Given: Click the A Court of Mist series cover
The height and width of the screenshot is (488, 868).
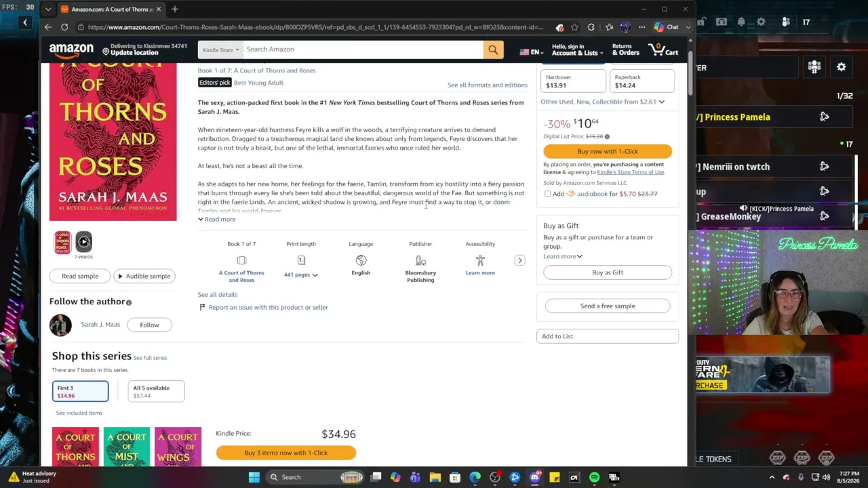Looking at the screenshot, I should click(x=127, y=447).
